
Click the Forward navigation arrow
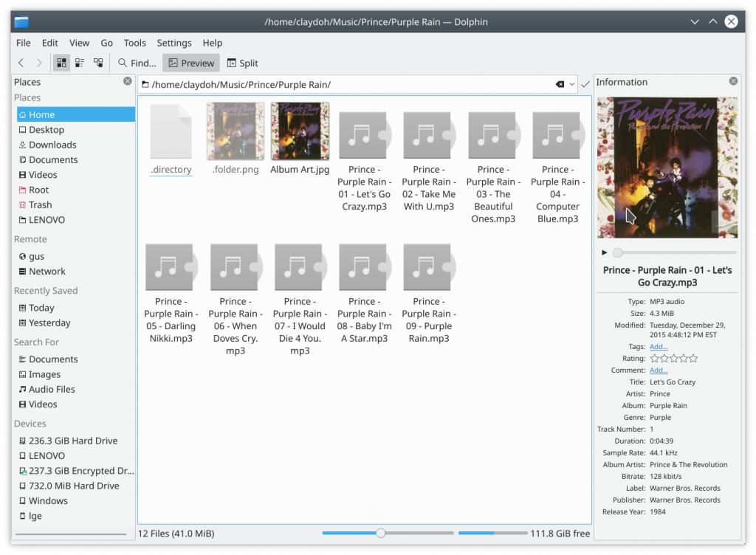[39, 63]
